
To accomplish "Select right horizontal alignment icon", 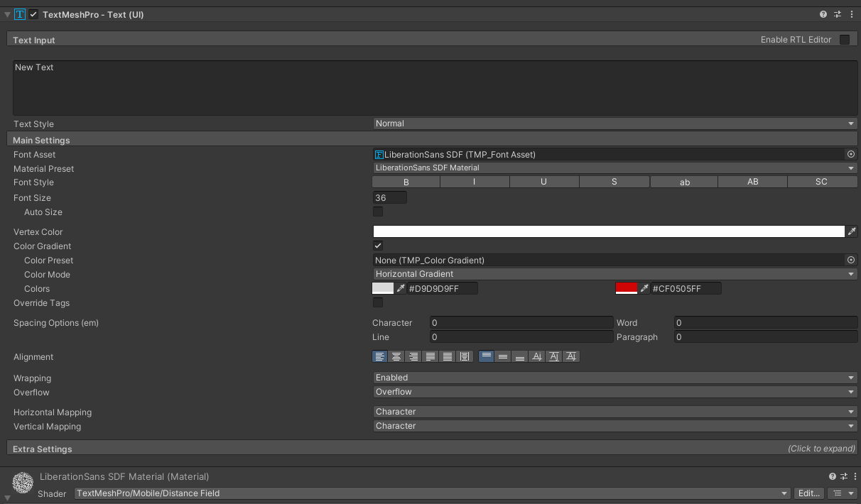I will (x=413, y=356).
